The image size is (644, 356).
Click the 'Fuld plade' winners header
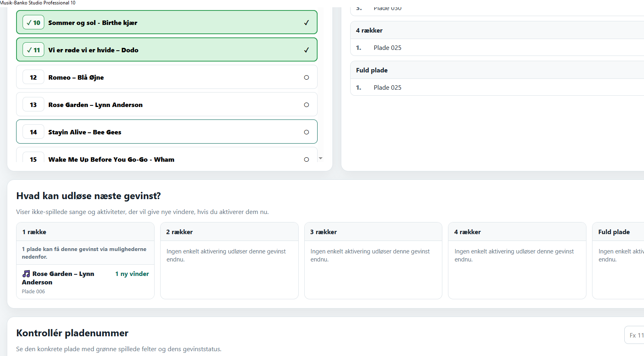coord(497,70)
